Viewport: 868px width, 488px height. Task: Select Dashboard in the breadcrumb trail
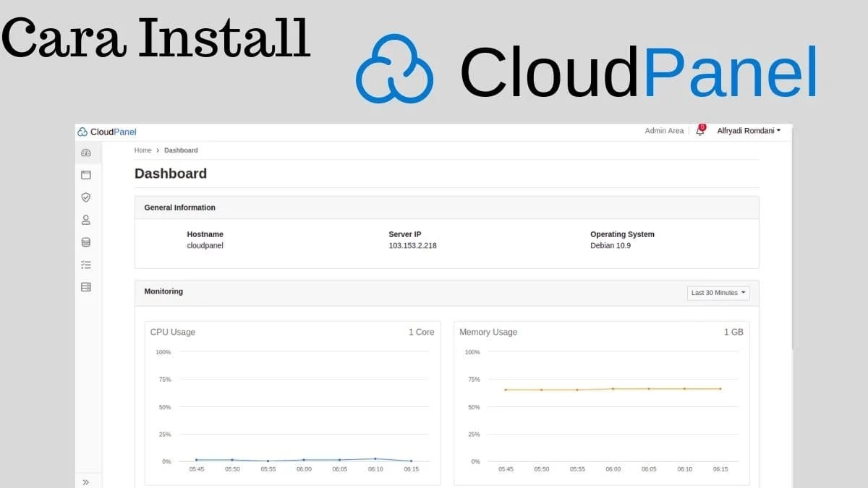point(181,150)
